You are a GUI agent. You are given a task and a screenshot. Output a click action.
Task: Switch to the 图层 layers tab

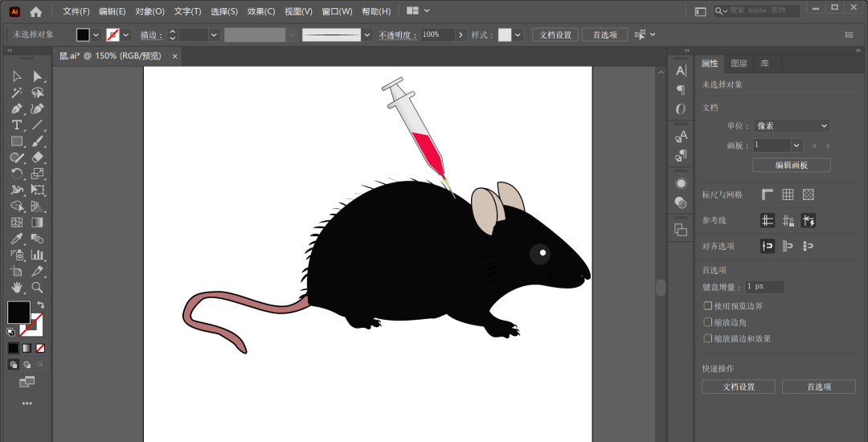739,63
